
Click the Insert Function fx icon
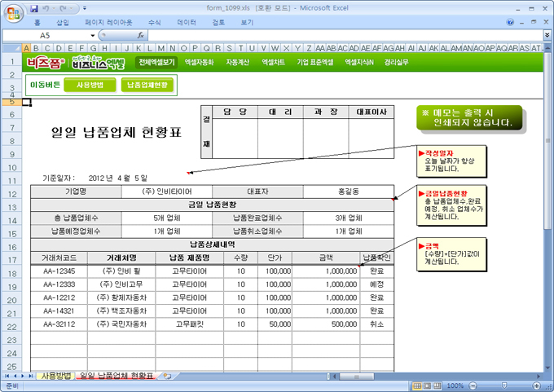pyautogui.click(x=140, y=36)
